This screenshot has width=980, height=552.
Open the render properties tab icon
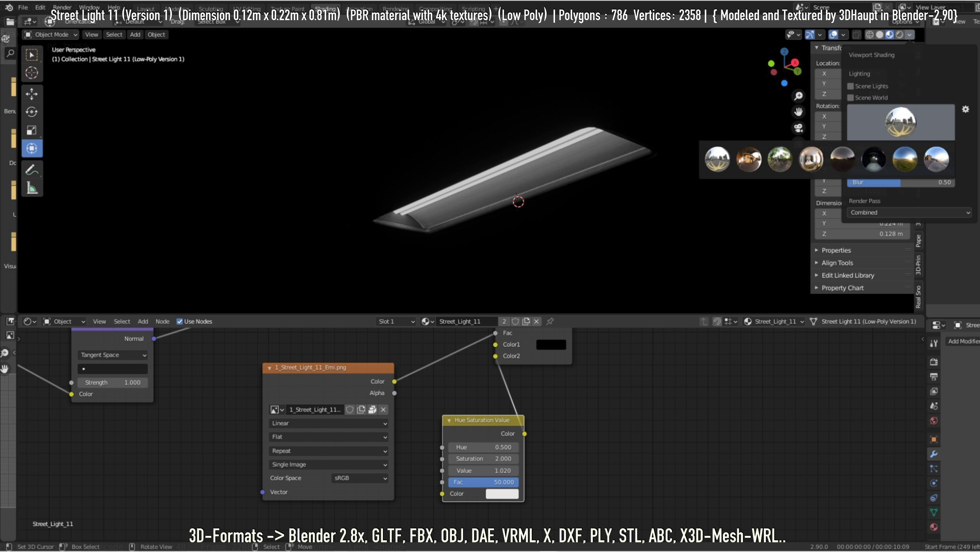click(934, 362)
